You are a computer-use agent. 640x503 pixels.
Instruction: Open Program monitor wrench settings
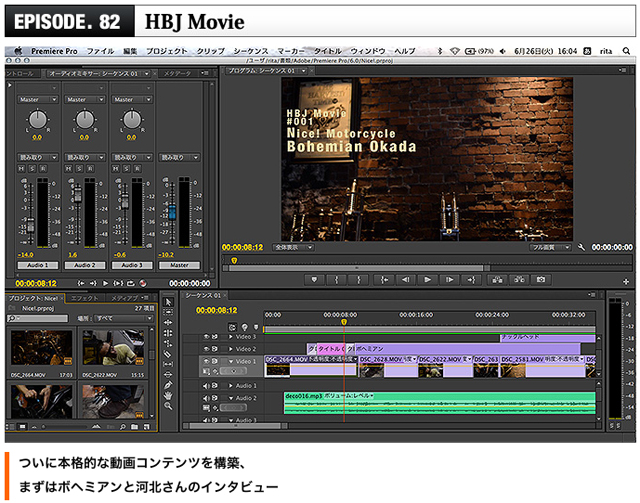(x=581, y=247)
